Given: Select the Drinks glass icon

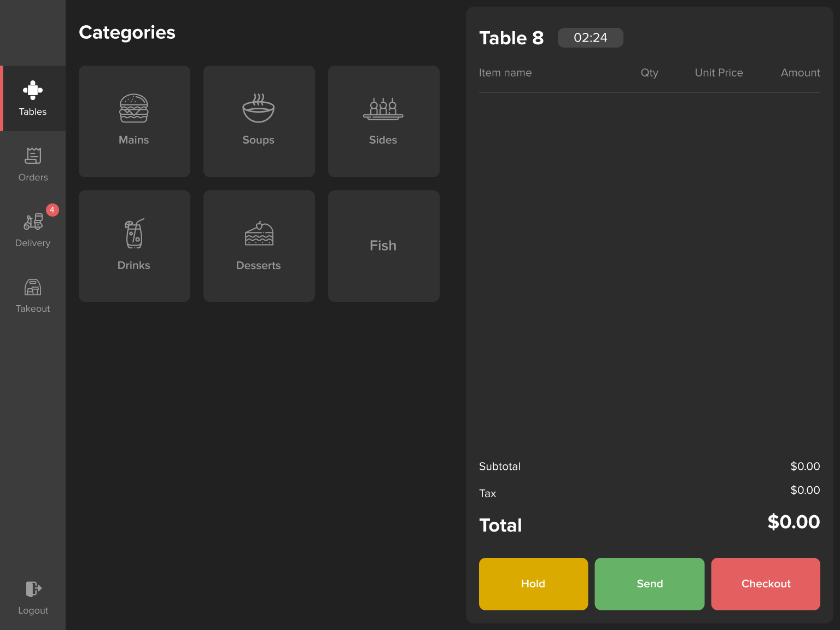Looking at the screenshot, I should pos(134,234).
